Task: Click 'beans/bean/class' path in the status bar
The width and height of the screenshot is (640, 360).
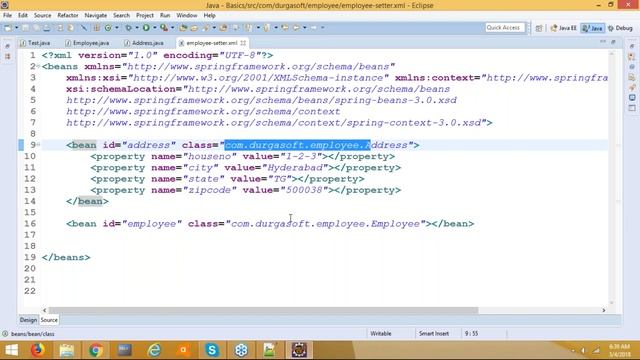Action: tap(33, 334)
